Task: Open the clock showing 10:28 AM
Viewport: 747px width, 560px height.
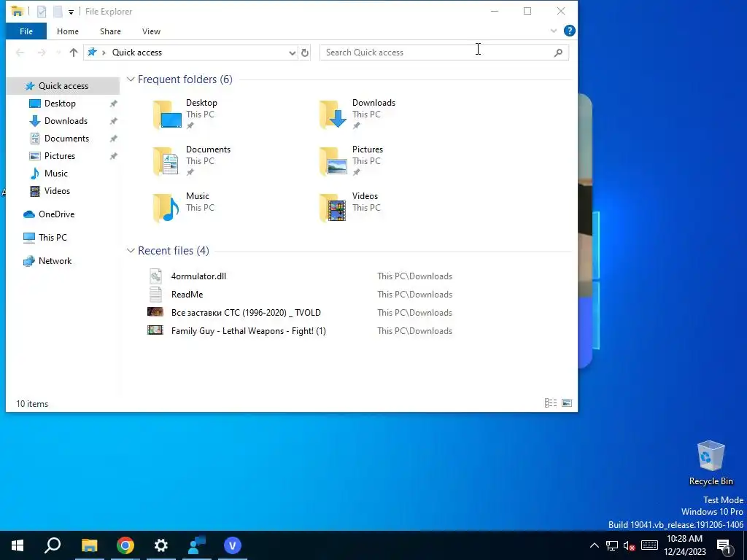Action: click(x=684, y=545)
